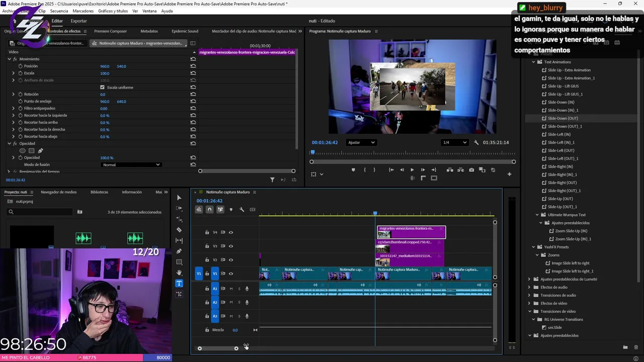
Task: Toggle the Posición stopwatch animation
Action: tap(20, 66)
